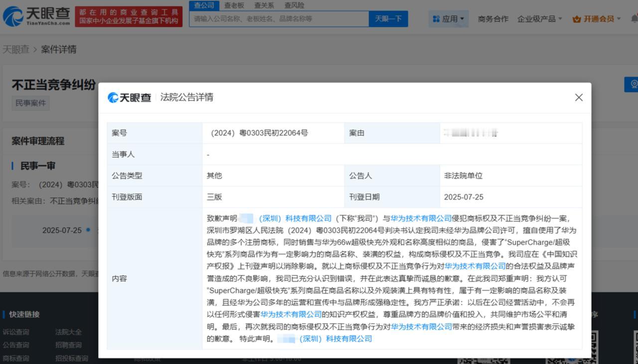Click the red 都在用的商业查询工具 banner
The width and height of the screenshot is (638, 364).
[129, 16]
